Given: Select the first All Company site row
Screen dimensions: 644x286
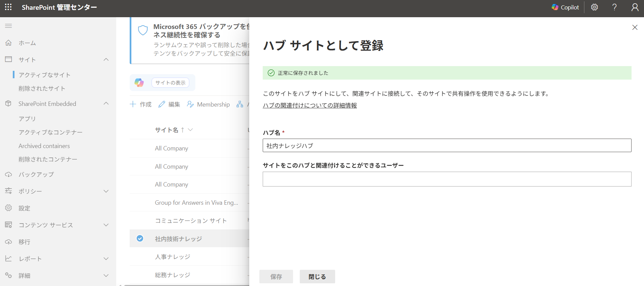Looking at the screenshot, I should [189, 148].
